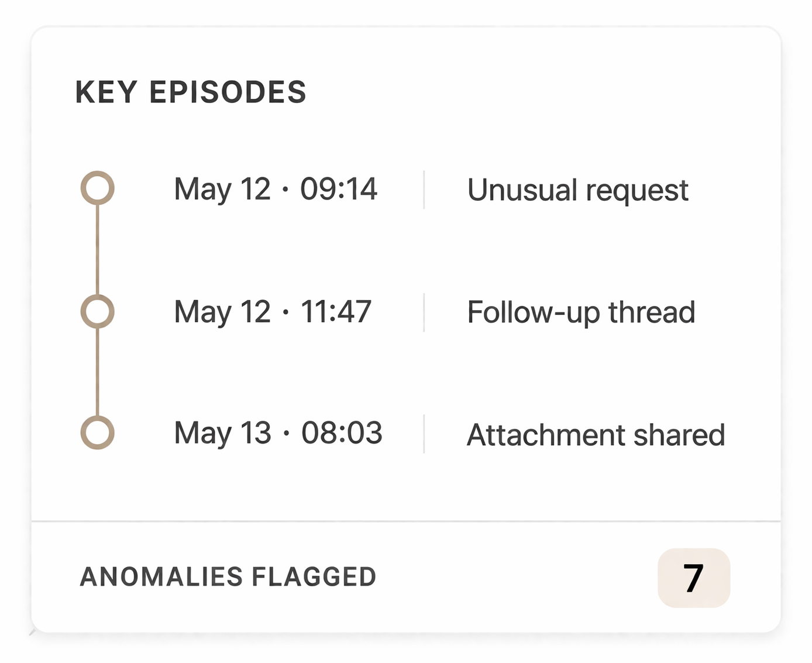Open the Follow-up thread episode
The image size is (812, 663).
point(580,312)
